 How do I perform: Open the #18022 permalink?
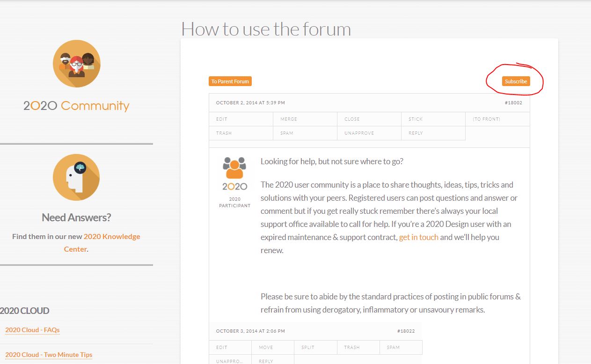point(406,331)
